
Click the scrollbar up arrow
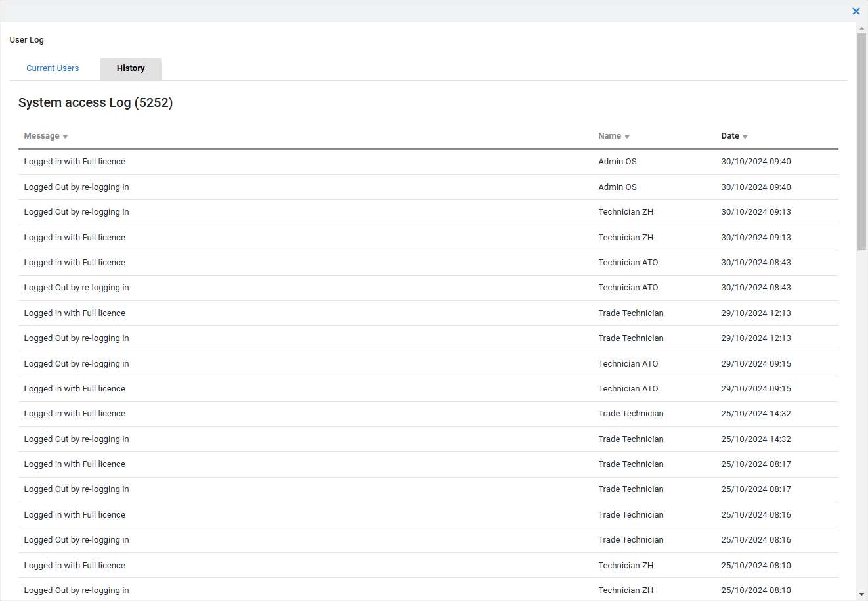(x=861, y=28)
